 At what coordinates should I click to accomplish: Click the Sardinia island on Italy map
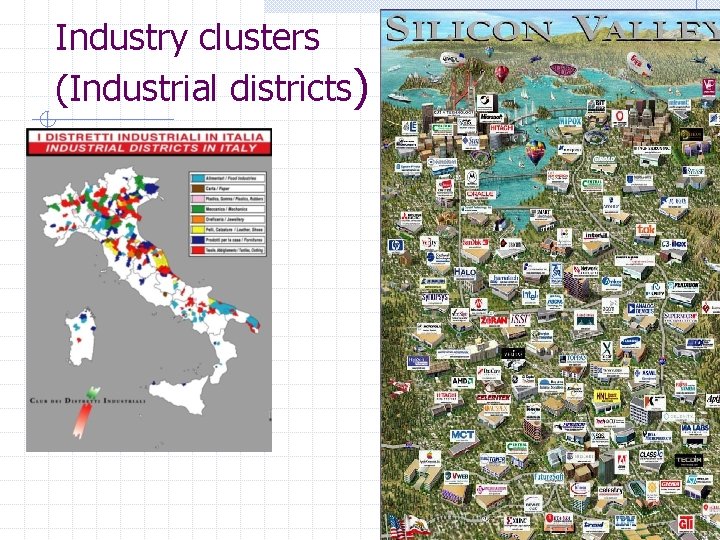tap(81, 337)
